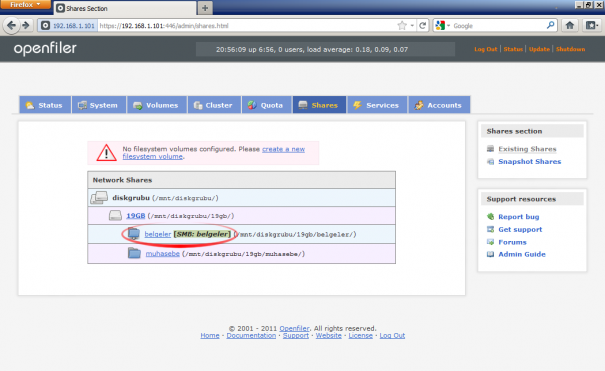Screen dimensions: 605x371
Task: Click the create a new filesystem volume link
Action: coord(214,153)
